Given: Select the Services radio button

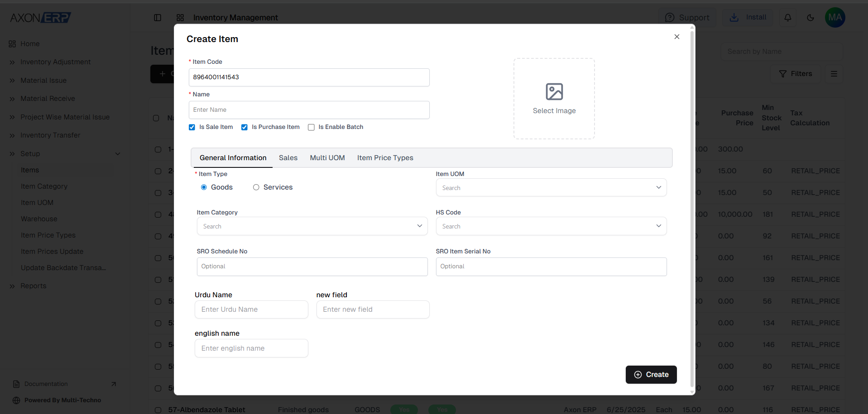Looking at the screenshot, I should click(256, 187).
